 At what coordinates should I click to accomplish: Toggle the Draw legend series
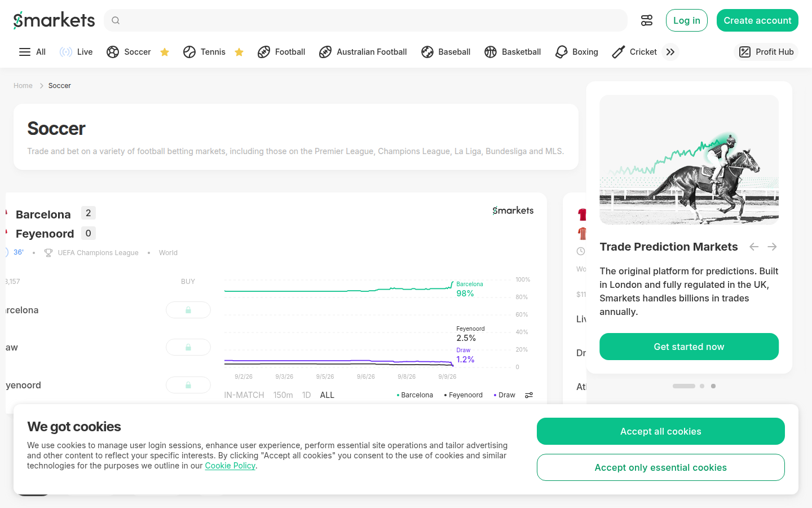tap(505, 395)
